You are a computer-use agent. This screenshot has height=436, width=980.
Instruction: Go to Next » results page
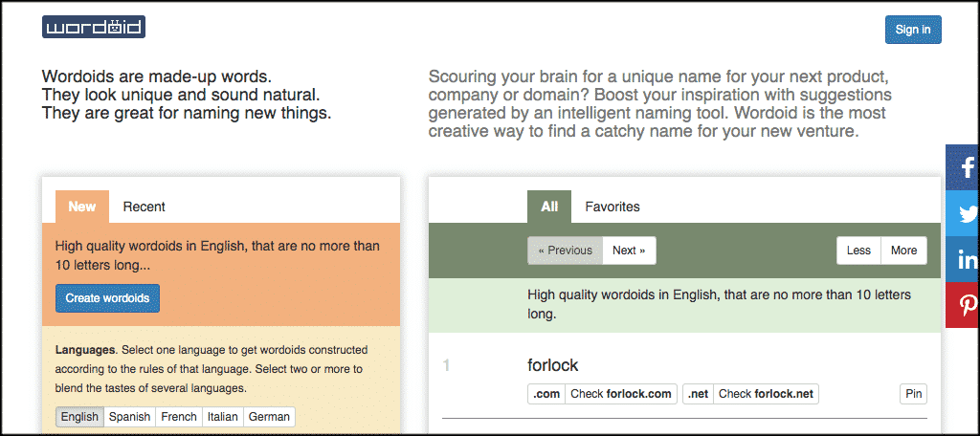click(x=630, y=251)
